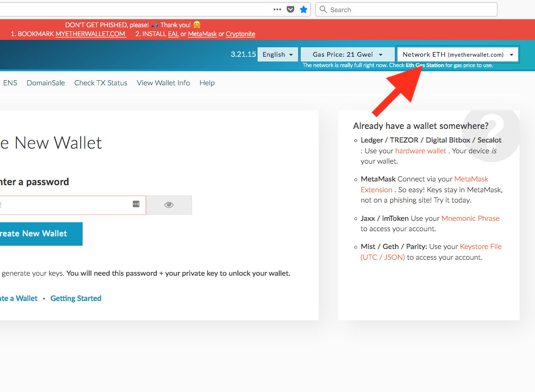This screenshot has height=392, width=535.
Task: Click the Eth Gas Station link
Action: (425, 65)
